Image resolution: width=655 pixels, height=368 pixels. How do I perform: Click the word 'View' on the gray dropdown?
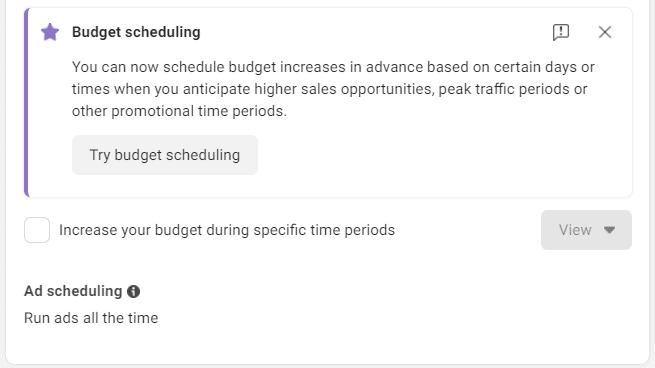575,230
